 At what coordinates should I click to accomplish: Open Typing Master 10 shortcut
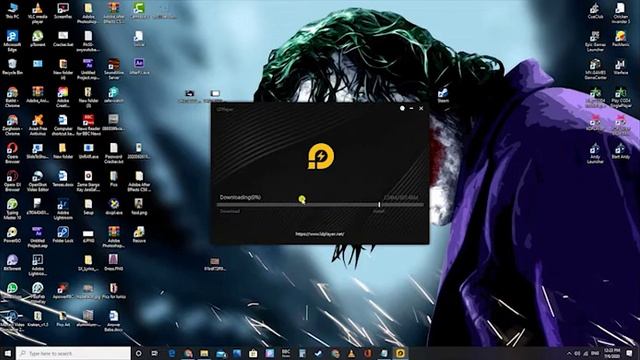pyautogui.click(x=12, y=209)
